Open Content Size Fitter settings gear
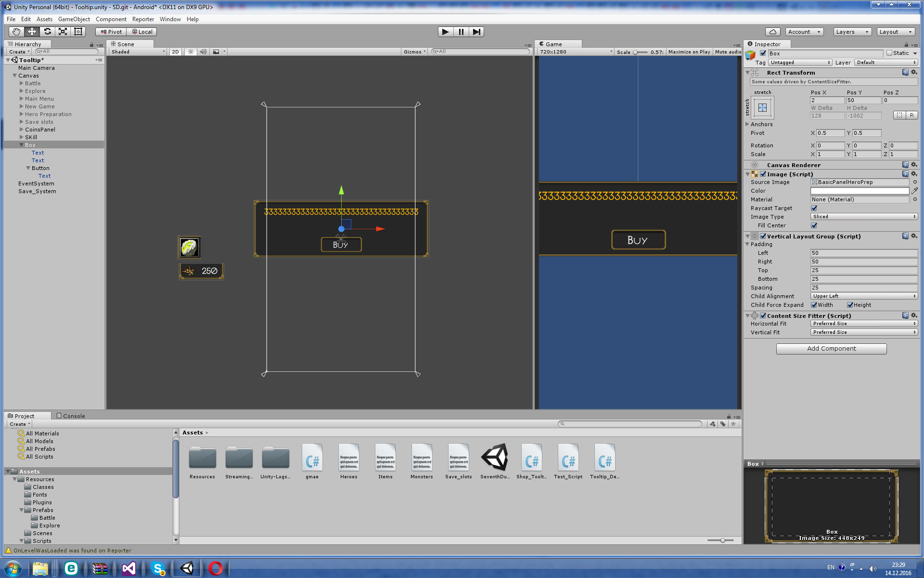Image resolution: width=924 pixels, height=578 pixels. 914,315
